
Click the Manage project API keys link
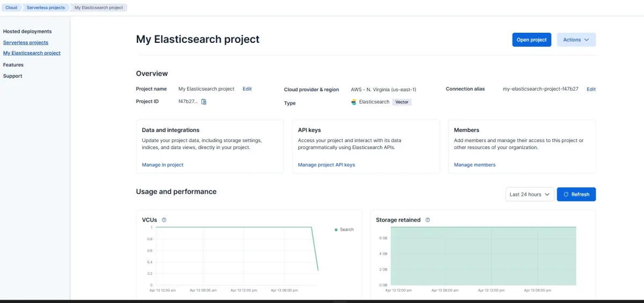click(326, 165)
